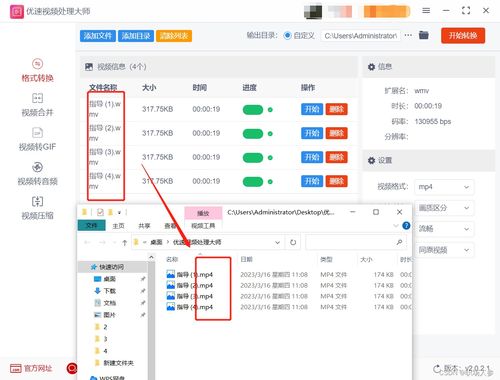Select 自定义 output directory radio

(287, 35)
